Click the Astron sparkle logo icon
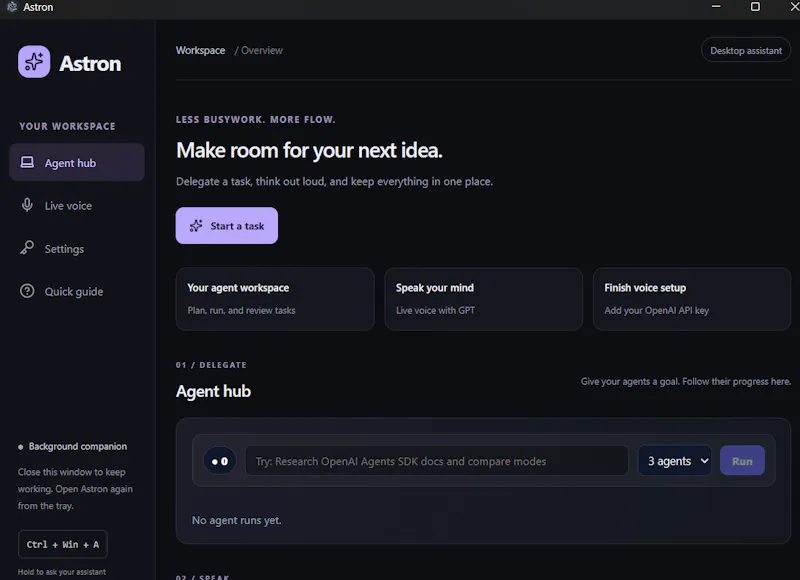The height and width of the screenshot is (580, 800). coord(34,62)
